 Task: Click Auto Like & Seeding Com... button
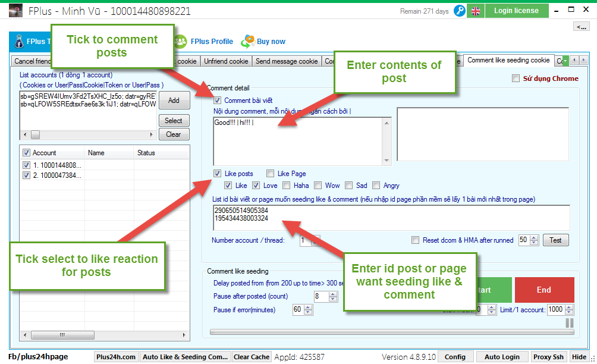click(x=185, y=357)
